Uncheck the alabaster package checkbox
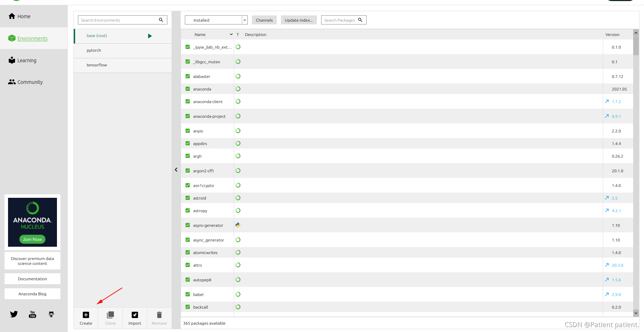The width and height of the screenshot is (644, 332). pos(188,76)
